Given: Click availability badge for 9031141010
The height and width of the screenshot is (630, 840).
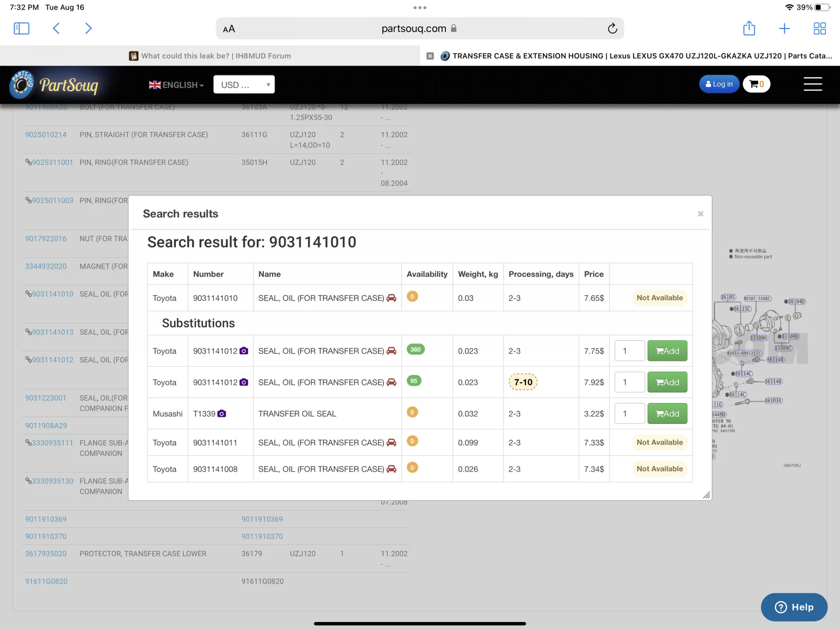Looking at the screenshot, I should coord(412,297).
